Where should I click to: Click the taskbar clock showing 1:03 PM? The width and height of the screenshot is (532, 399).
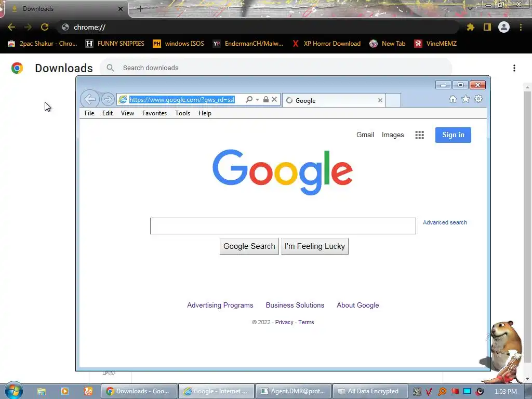tap(506, 392)
